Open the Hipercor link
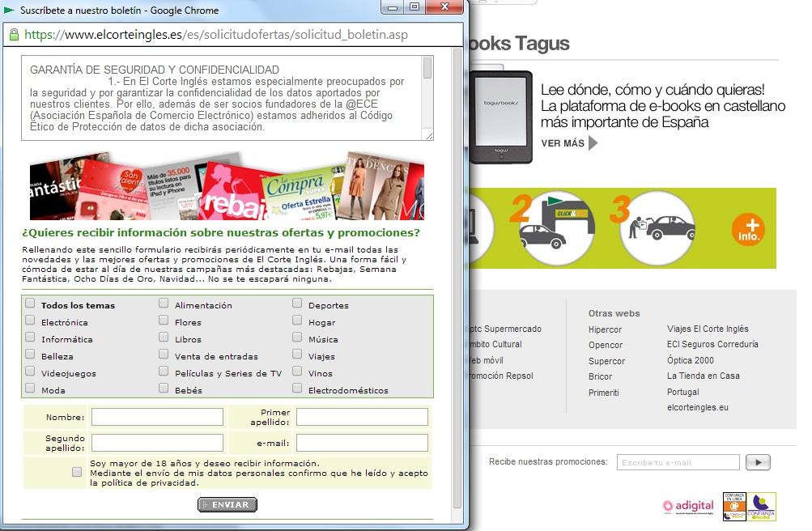This screenshot has width=812, height=531. click(605, 329)
